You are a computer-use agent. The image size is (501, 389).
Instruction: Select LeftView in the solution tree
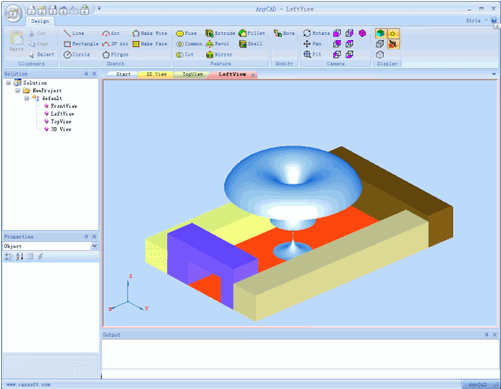click(x=62, y=114)
